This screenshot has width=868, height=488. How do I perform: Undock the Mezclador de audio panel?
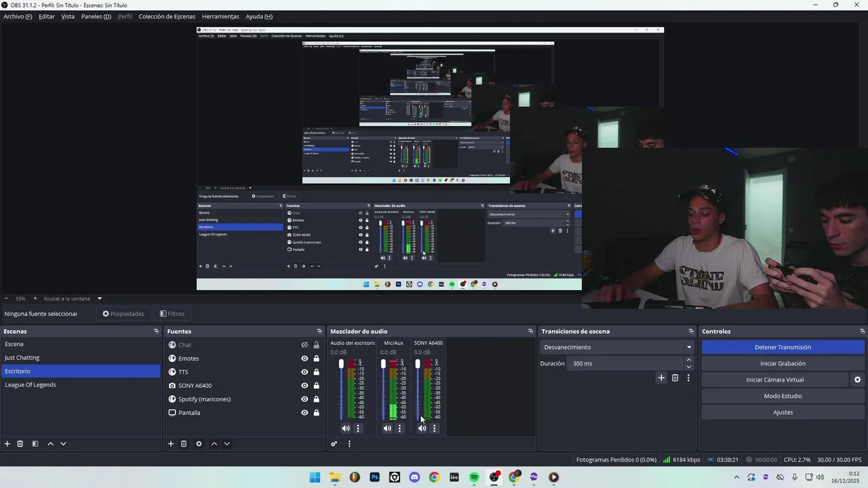(x=530, y=331)
